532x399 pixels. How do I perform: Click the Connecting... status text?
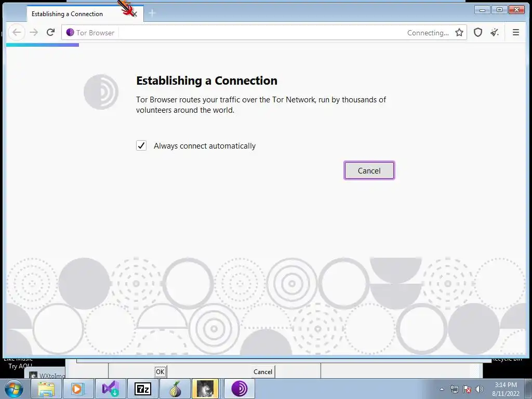[428, 33]
